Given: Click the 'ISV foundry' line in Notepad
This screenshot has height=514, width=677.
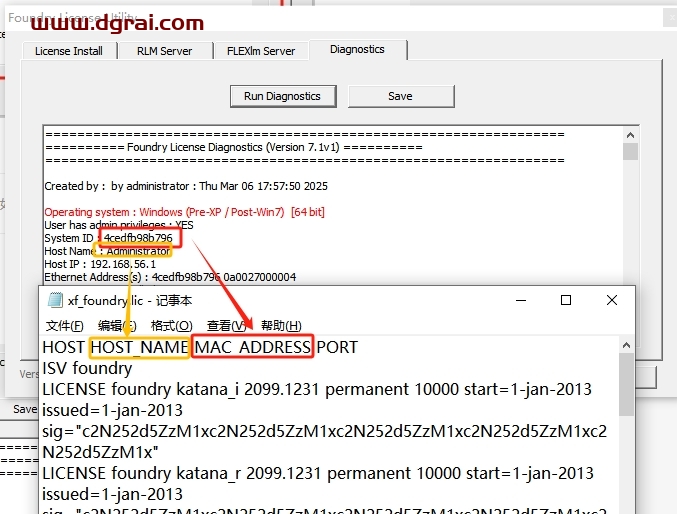Looking at the screenshot, I should 87,368.
